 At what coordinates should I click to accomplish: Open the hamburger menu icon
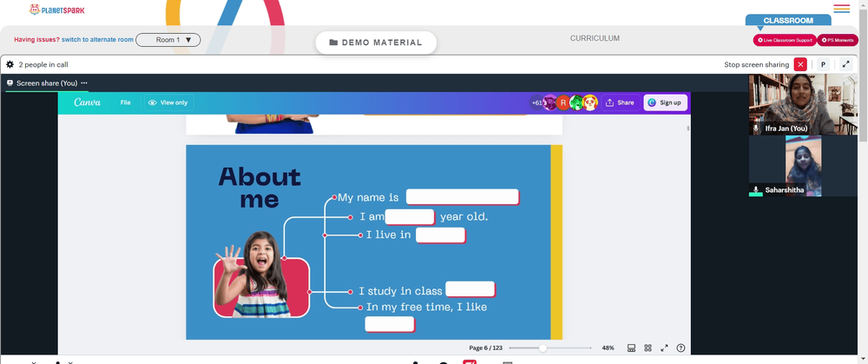coord(841,9)
